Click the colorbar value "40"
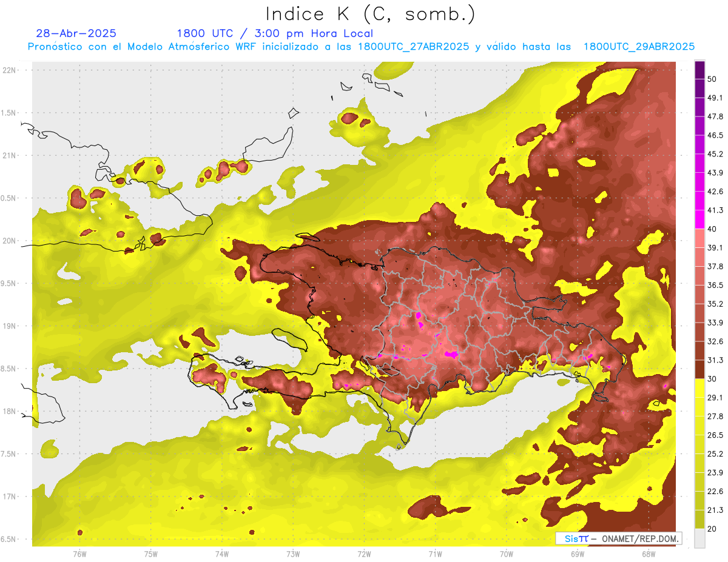The width and height of the screenshot is (728, 562). click(712, 229)
